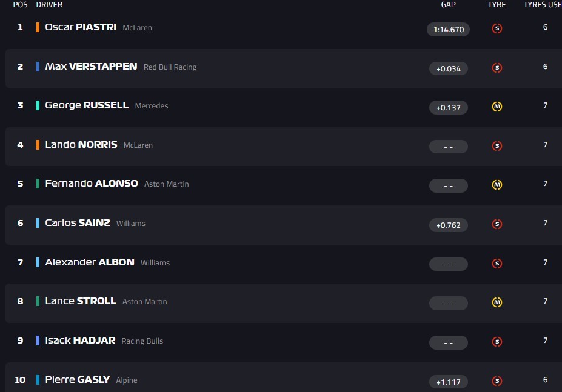The width and height of the screenshot is (562, 392).
Task: Click Verstappen's soft tyre icon
Action: [x=497, y=68]
